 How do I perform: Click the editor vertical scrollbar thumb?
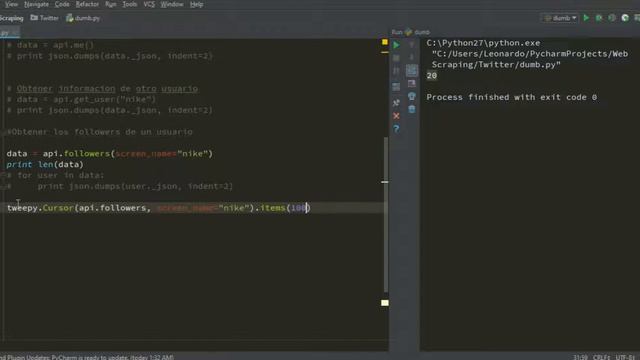(386, 214)
